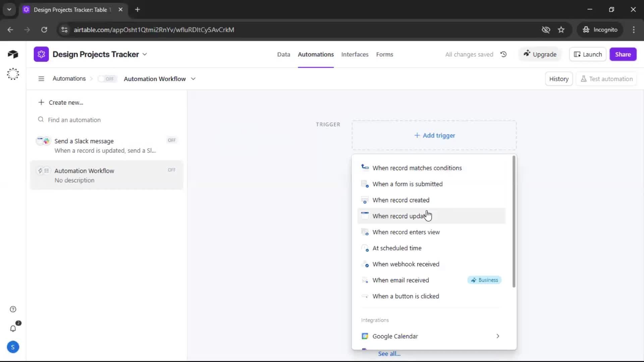This screenshot has height=362, width=644.
Task: Select When record created trigger
Action: click(x=431, y=200)
